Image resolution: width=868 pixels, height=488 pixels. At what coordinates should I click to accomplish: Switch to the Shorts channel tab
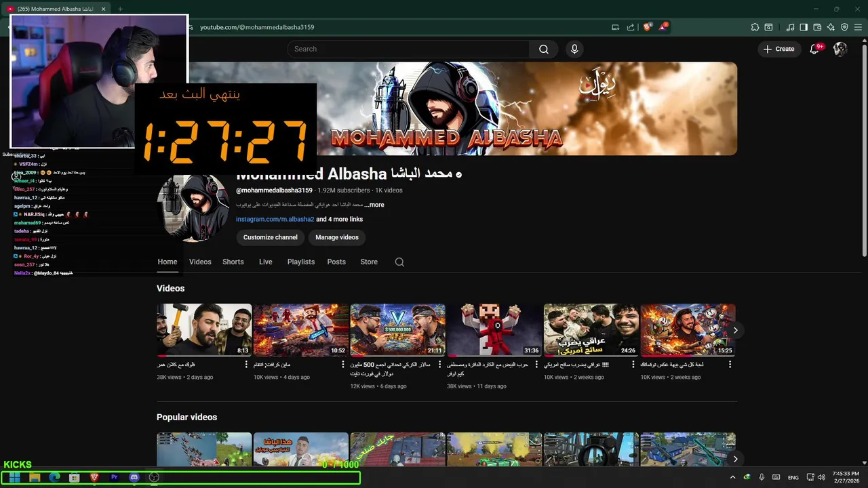click(x=233, y=262)
